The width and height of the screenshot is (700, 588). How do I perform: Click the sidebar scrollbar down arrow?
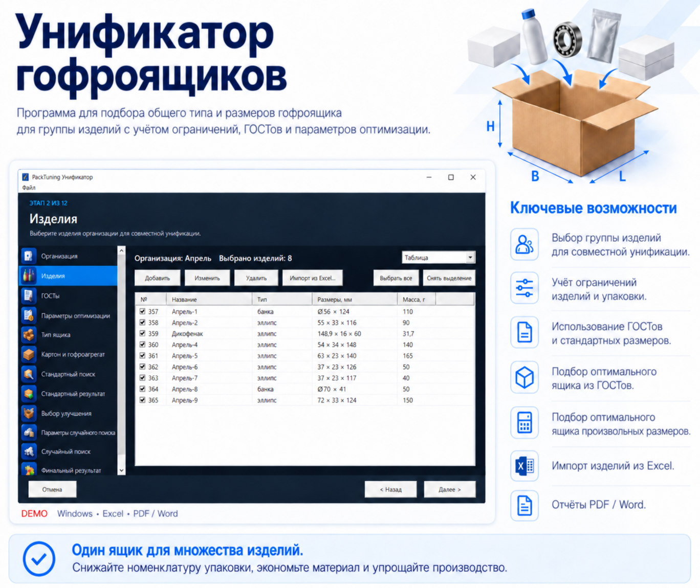(x=121, y=470)
